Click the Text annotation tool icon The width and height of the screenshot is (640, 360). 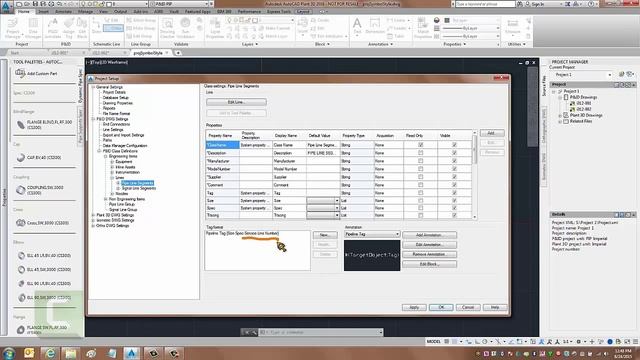pyautogui.click(x=357, y=27)
